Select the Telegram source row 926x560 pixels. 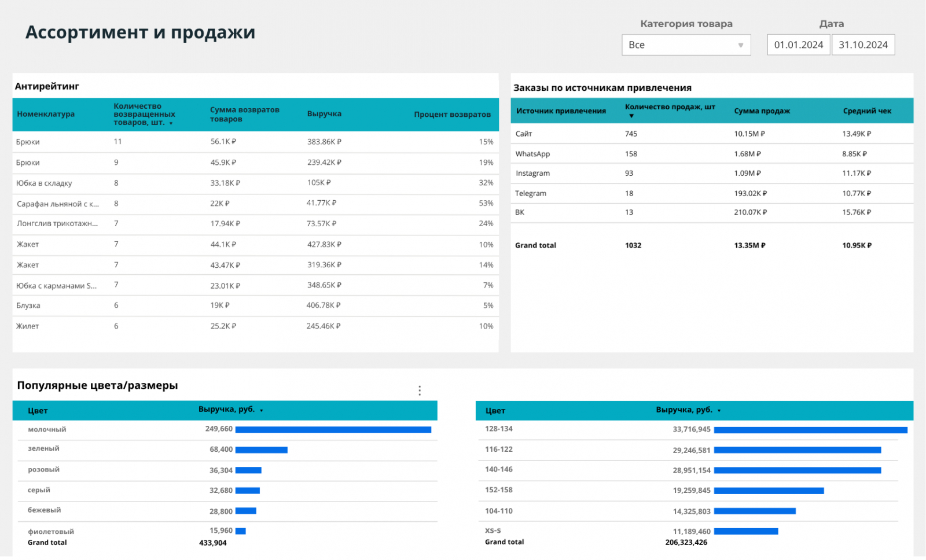(712, 194)
